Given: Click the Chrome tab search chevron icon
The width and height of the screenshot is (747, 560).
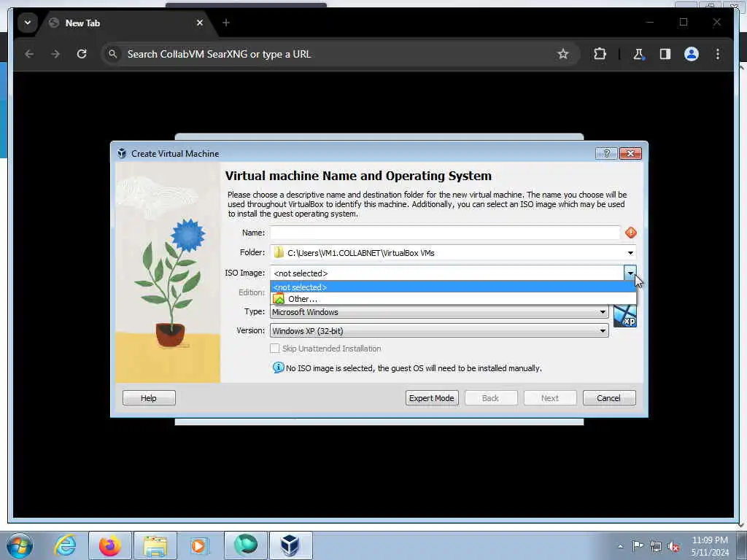Looking at the screenshot, I should tap(28, 23).
